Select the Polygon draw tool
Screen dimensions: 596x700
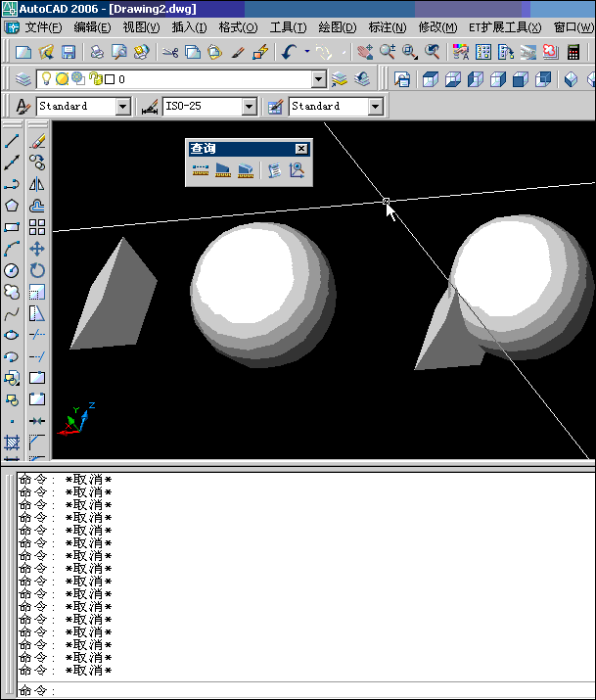pyautogui.click(x=12, y=206)
